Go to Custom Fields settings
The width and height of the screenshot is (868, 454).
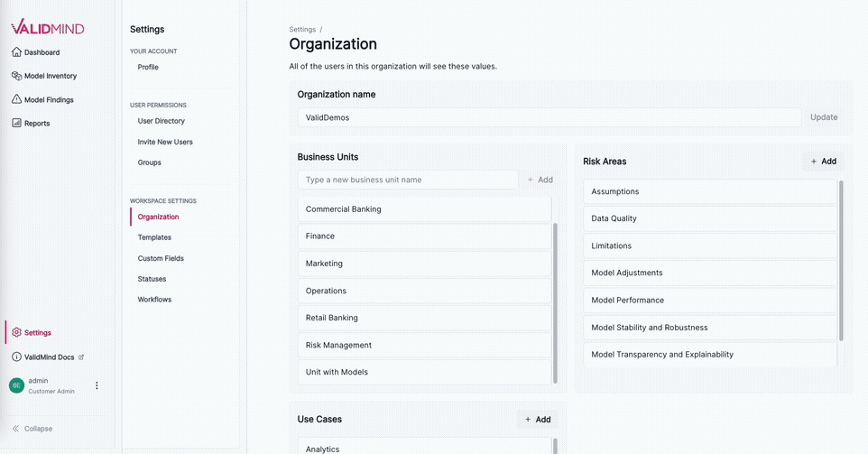point(161,258)
